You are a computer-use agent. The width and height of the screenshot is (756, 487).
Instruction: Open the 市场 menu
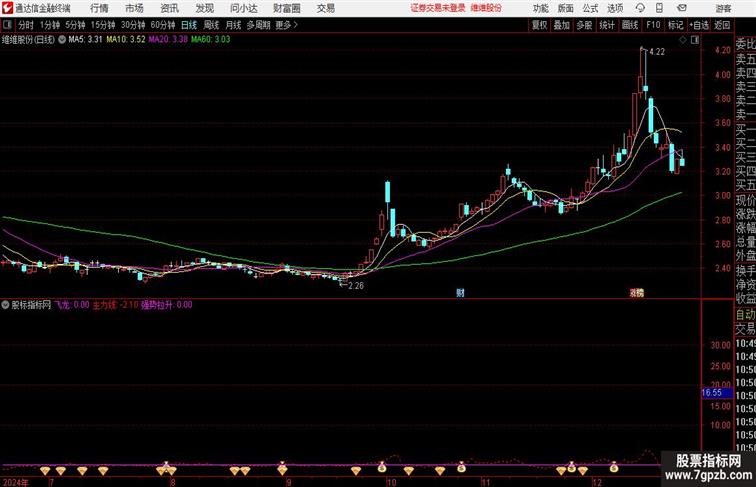pyautogui.click(x=134, y=8)
